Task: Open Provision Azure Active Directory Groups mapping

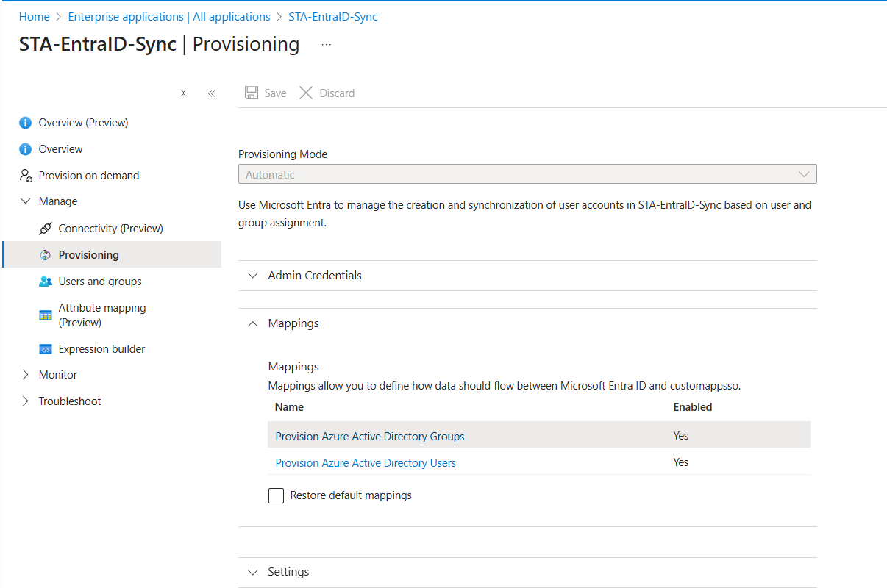Action: (369, 437)
